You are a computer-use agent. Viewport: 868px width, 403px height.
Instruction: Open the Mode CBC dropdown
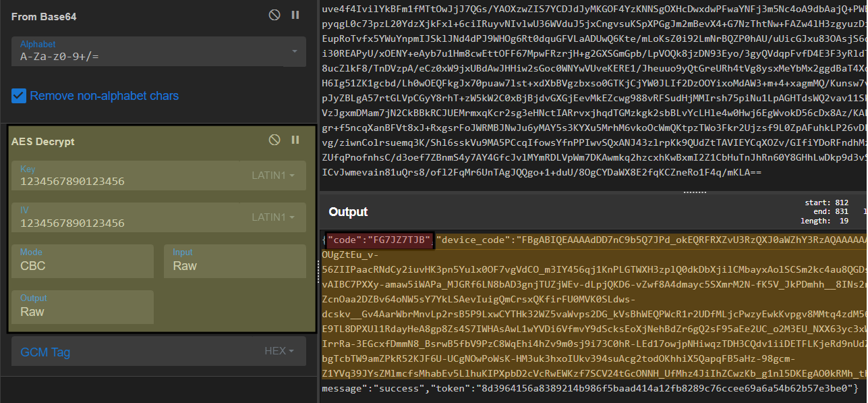point(82,261)
